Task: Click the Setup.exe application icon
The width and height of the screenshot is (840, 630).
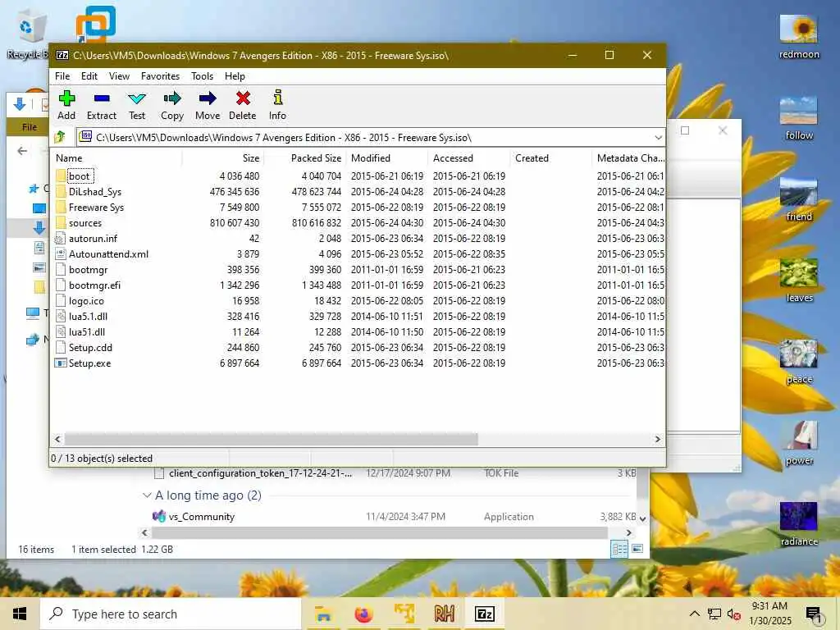Action: click(61, 363)
